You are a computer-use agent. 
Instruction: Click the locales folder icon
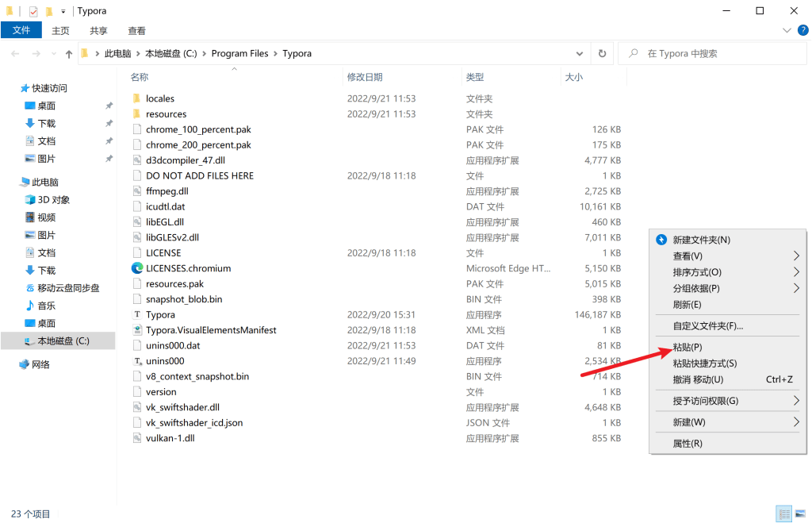[x=137, y=98]
